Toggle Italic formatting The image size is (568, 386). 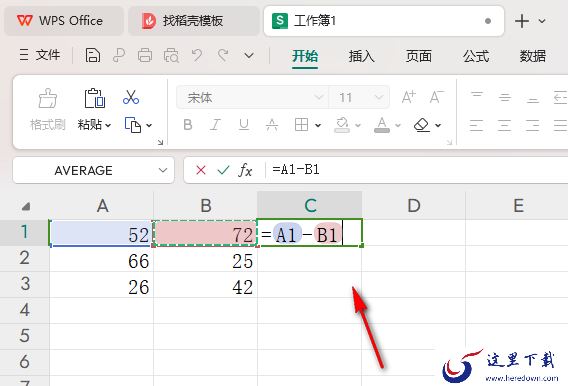[x=216, y=125]
